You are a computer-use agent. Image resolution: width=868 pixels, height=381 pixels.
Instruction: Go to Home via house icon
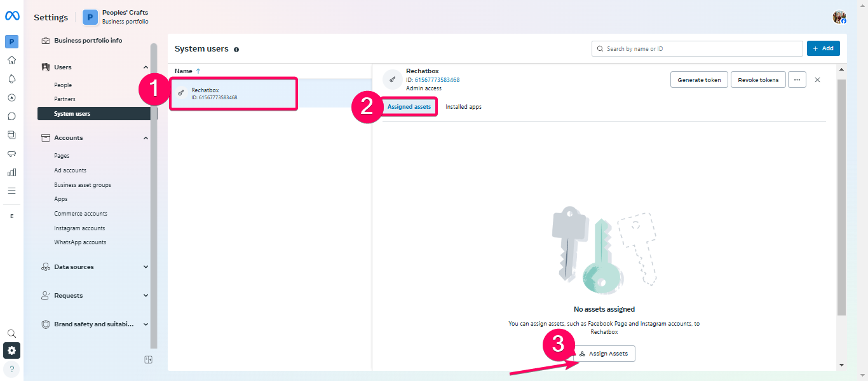point(11,60)
